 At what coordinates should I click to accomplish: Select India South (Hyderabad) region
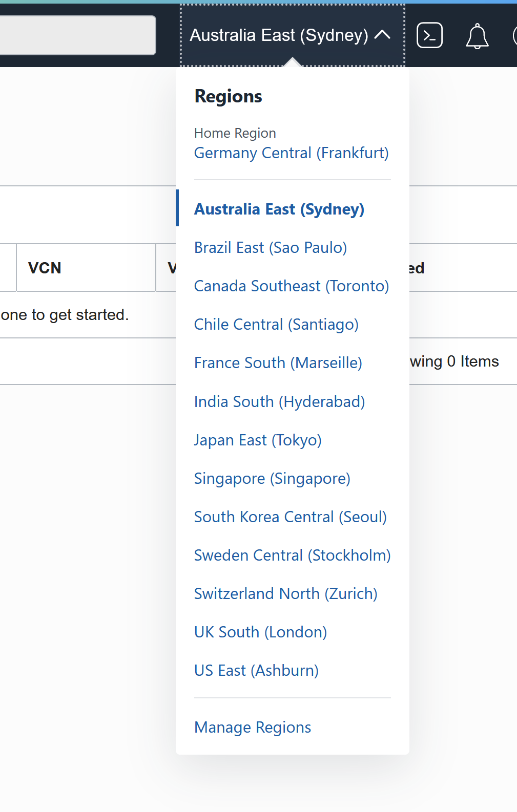pos(279,402)
